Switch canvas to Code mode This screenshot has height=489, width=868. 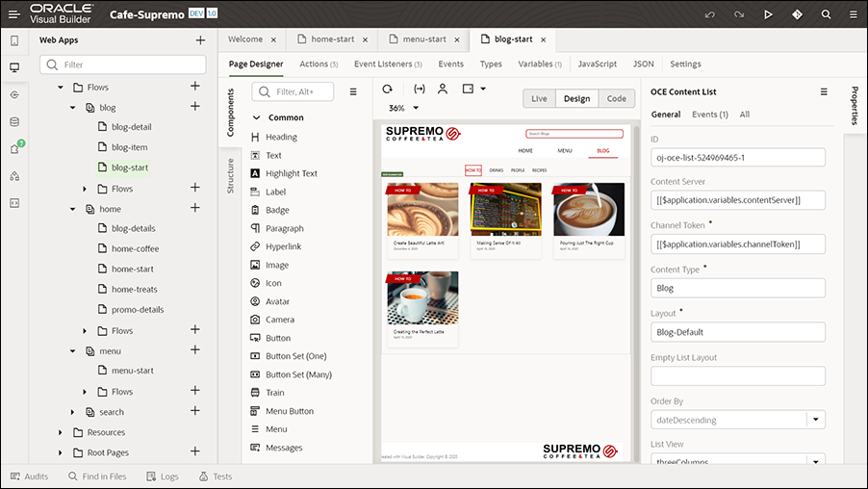coord(616,98)
